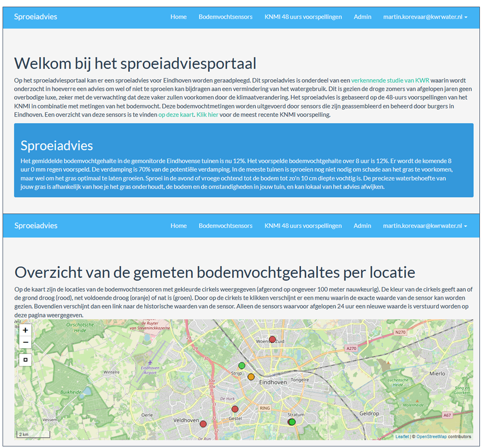Open the OpenStreetMap attribution link
The height and width of the screenshot is (448, 482).
pos(431,437)
